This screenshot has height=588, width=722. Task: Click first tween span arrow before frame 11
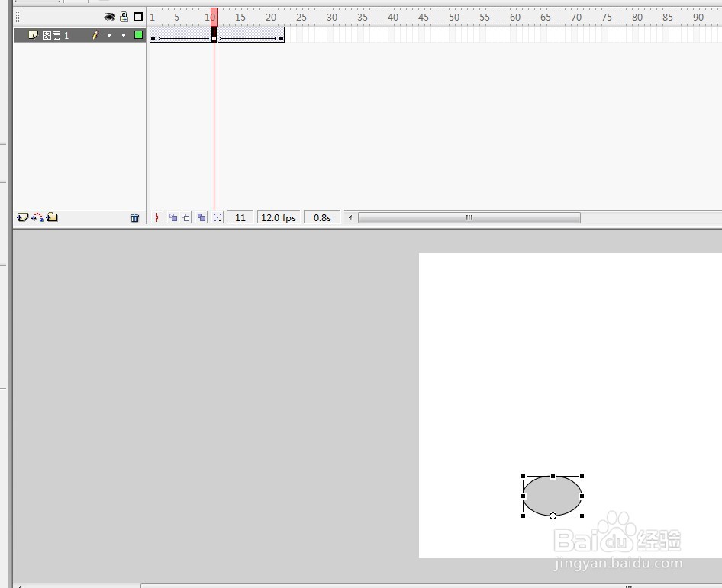(184, 39)
